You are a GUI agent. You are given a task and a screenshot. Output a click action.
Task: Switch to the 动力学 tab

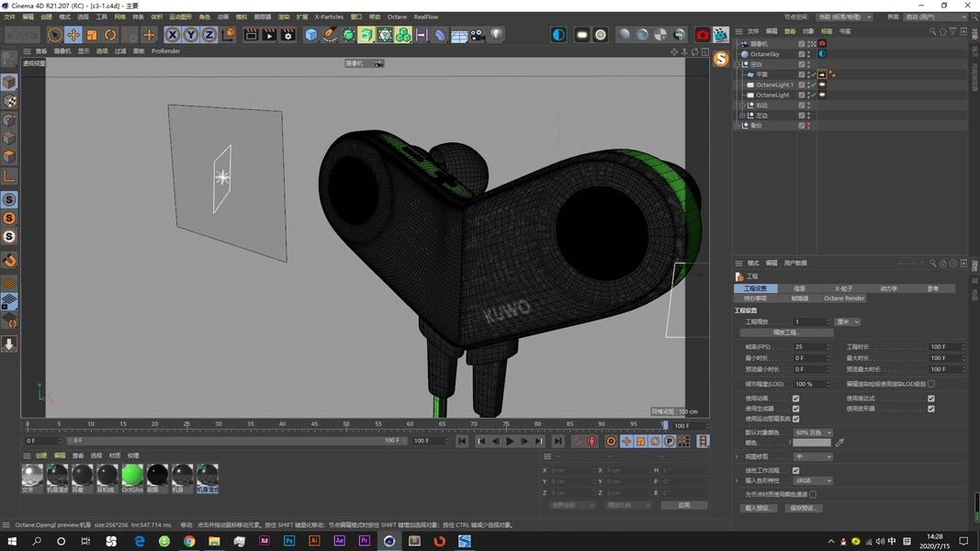[x=888, y=288]
